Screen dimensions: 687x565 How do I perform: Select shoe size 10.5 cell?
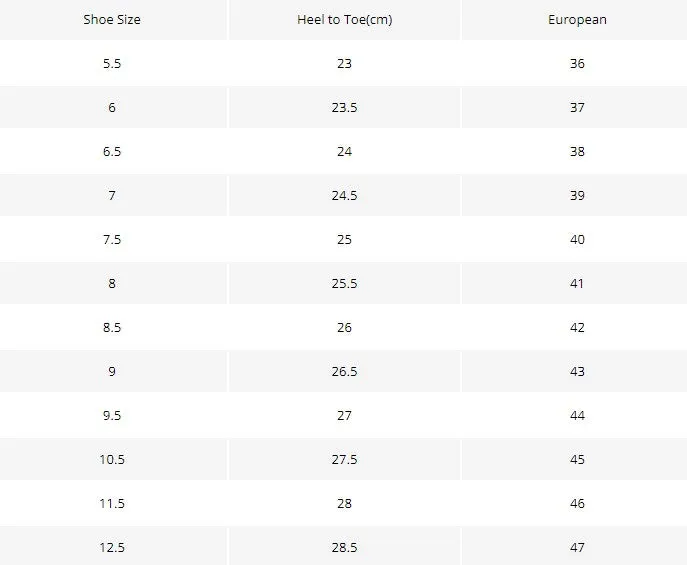[x=112, y=459]
